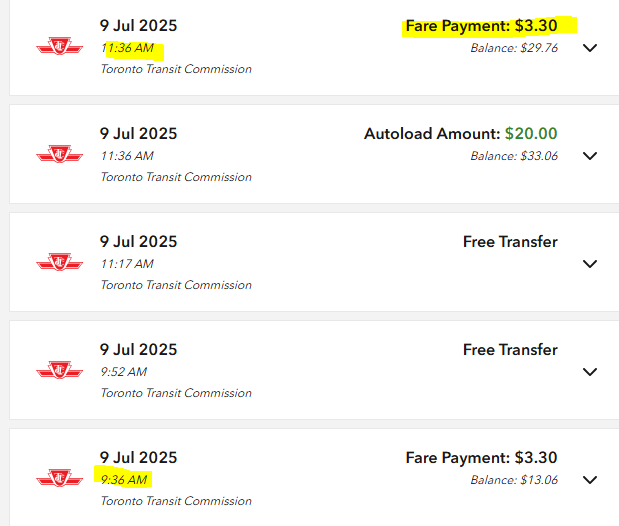This screenshot has height=526, width=619.
Task: Click the 11:17 AM timestamp
Action: coord(127,264)
